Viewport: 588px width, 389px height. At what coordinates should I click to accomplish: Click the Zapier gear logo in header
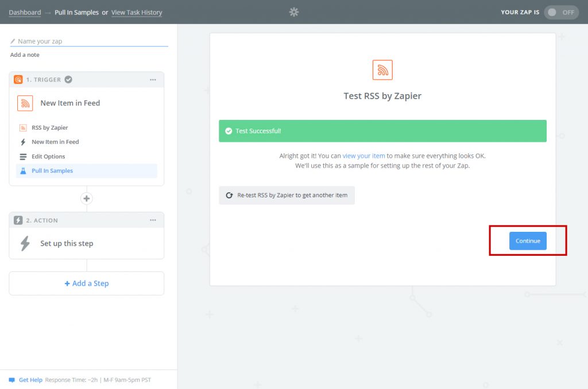[x=294, y=12]
